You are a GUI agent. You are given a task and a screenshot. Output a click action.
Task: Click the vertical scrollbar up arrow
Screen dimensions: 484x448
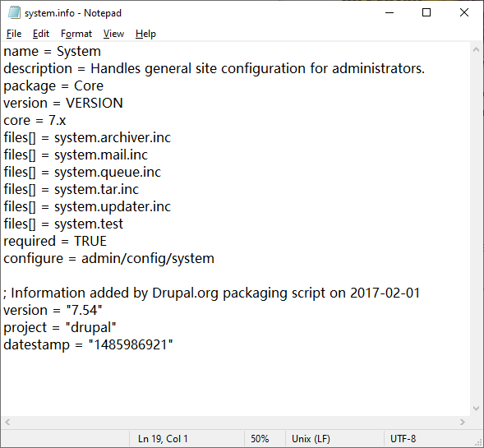tap(476, 49)
